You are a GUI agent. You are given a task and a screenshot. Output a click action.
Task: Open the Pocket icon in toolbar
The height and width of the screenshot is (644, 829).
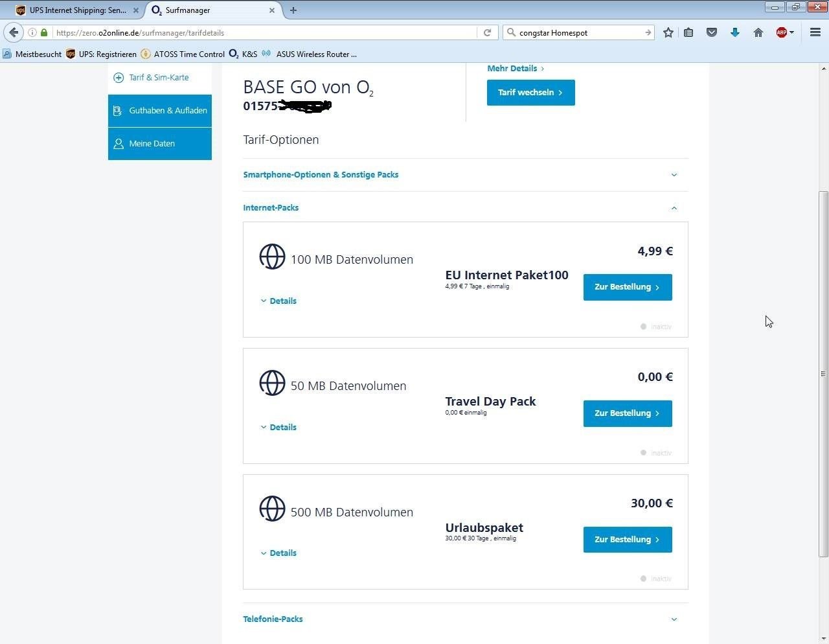(712, 32)
